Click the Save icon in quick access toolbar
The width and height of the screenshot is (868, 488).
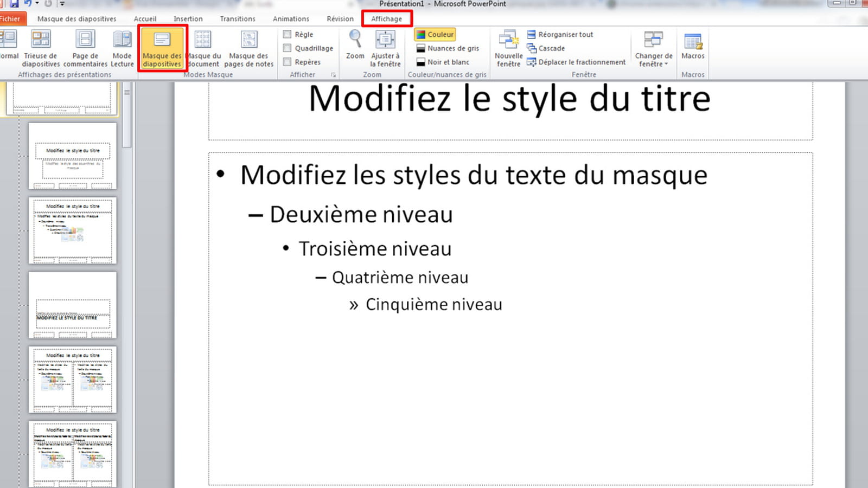(x=14, y=3)
